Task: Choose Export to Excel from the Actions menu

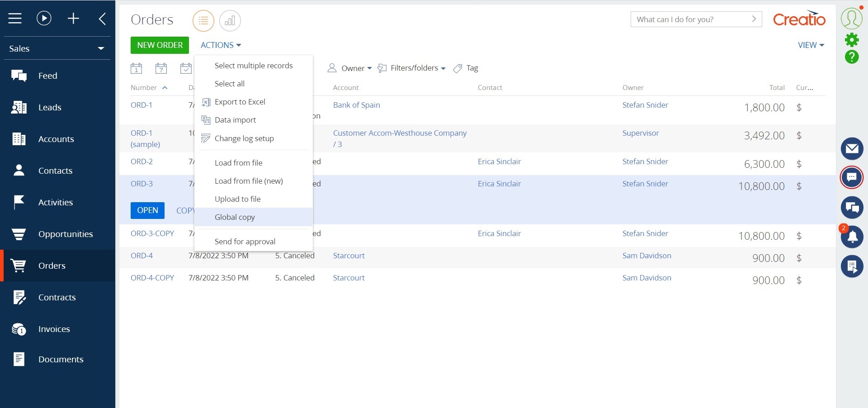Action: click(241, 102)
